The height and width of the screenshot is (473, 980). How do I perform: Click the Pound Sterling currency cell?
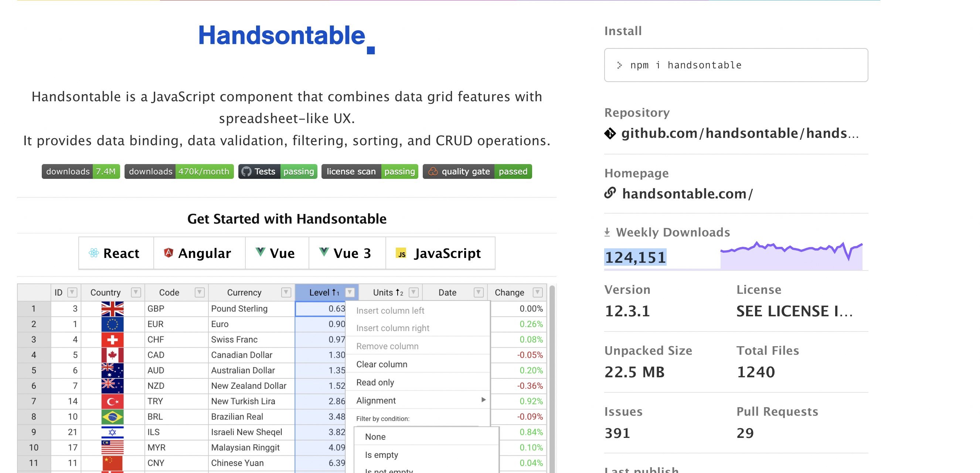(252, 309)
